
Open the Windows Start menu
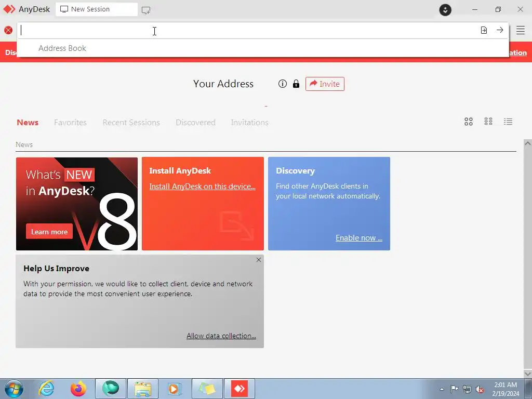click(x=14, y=389)
